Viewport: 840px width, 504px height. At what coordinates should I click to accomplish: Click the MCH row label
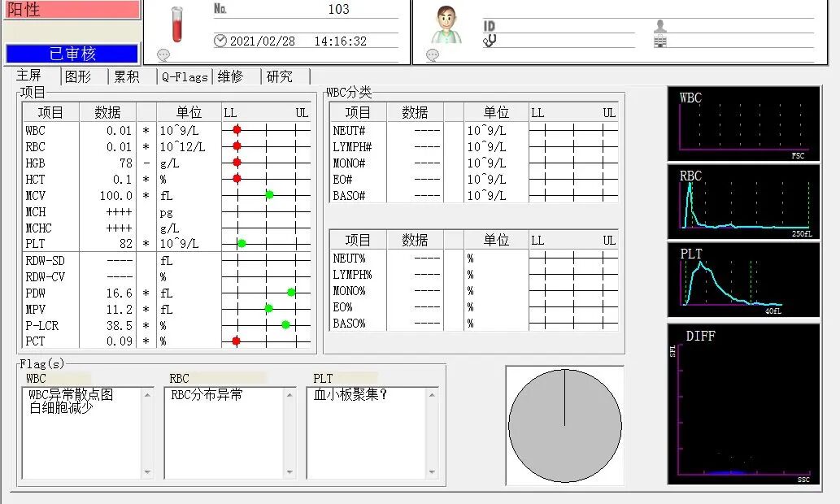tap(36, 211)
